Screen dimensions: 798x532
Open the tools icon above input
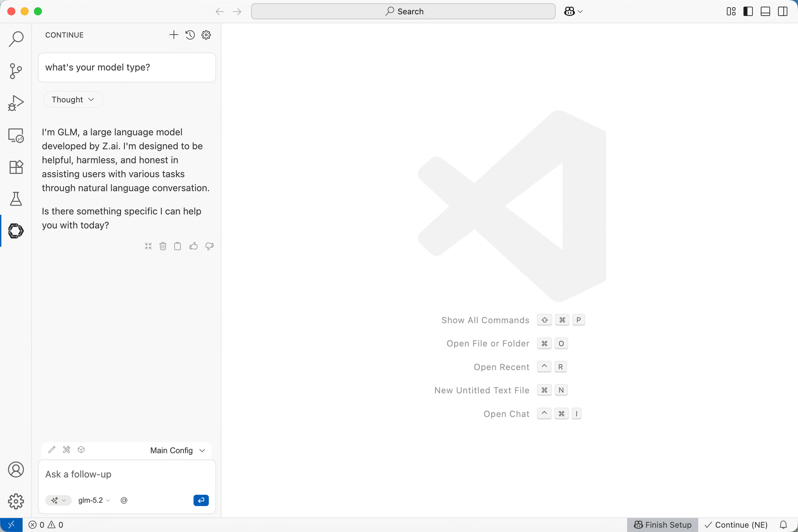(x=66, y=450)
